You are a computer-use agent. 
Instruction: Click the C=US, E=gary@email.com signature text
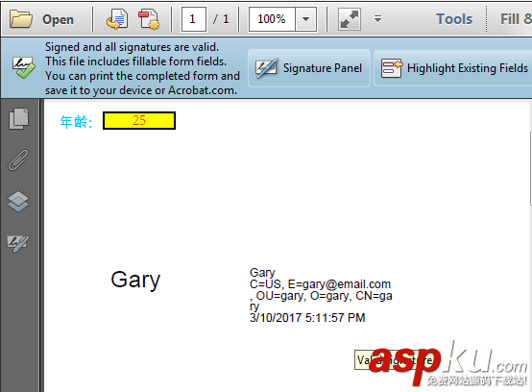320,284
